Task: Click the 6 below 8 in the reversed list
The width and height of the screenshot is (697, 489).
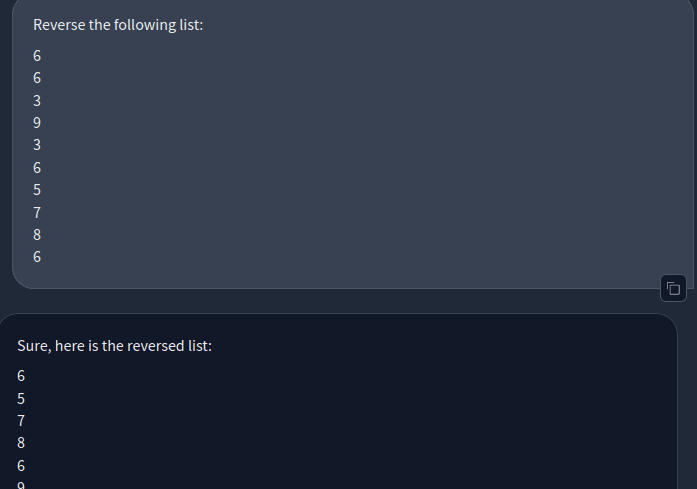Action: 21,465
